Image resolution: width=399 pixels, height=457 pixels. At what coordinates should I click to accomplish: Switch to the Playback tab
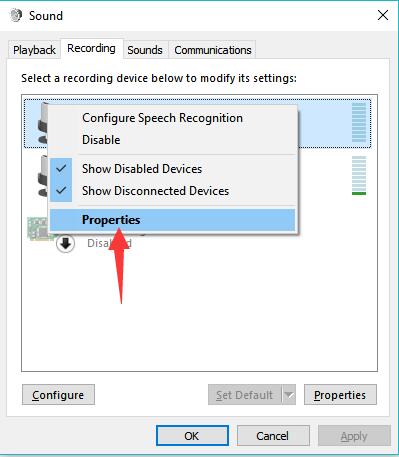(34, 50)
